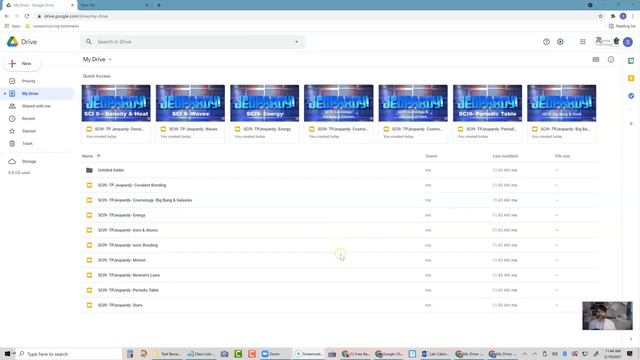Get add-ons with the plus icon
640x360 pixels.
tap(631, 123)
